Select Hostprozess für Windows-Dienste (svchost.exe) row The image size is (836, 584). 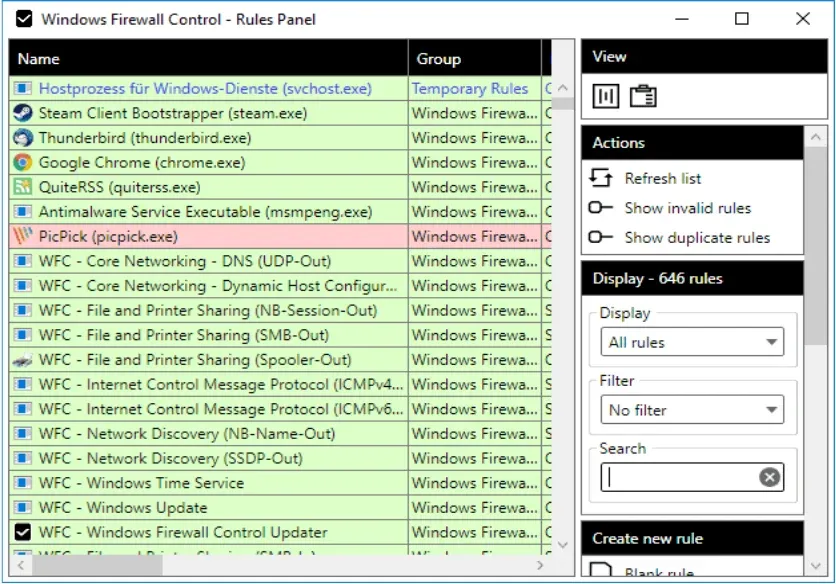[x=280, y=88]
